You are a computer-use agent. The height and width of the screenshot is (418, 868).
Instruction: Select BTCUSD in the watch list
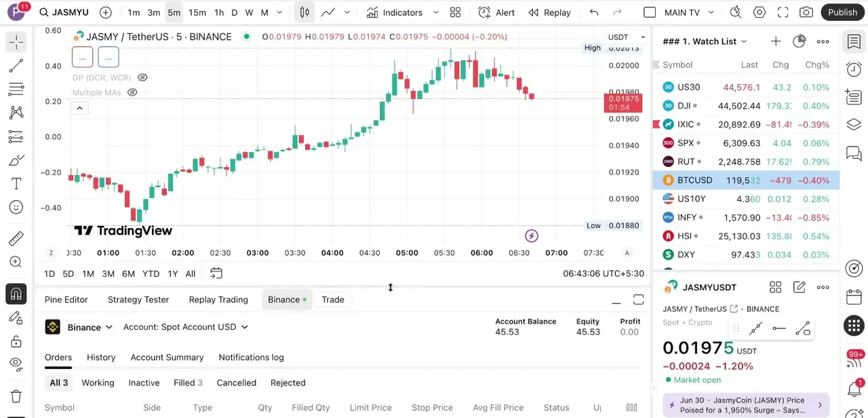point(746,180)
